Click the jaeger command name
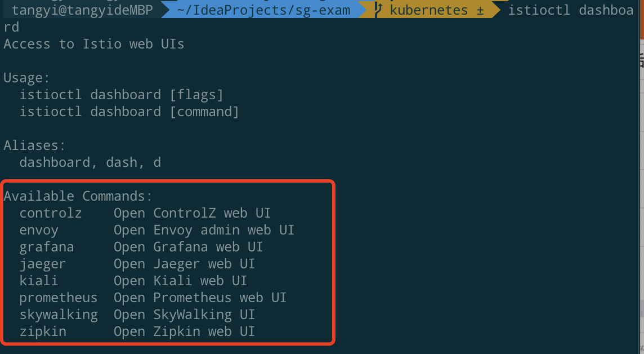The image size is (644, 354). (42, 264)
